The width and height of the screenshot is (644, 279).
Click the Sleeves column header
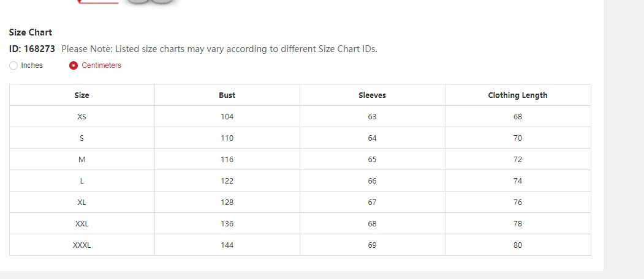[x=372, y=95]
